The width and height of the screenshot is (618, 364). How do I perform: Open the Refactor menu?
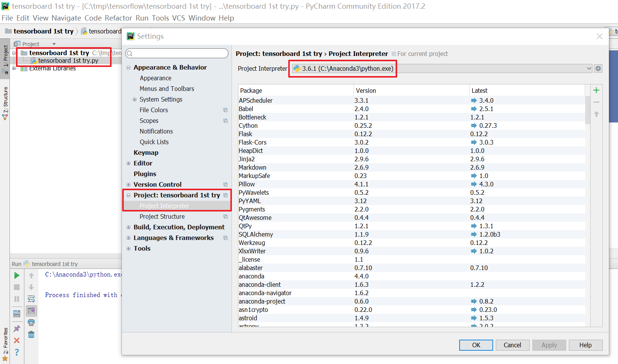click(x=118, y=18)
